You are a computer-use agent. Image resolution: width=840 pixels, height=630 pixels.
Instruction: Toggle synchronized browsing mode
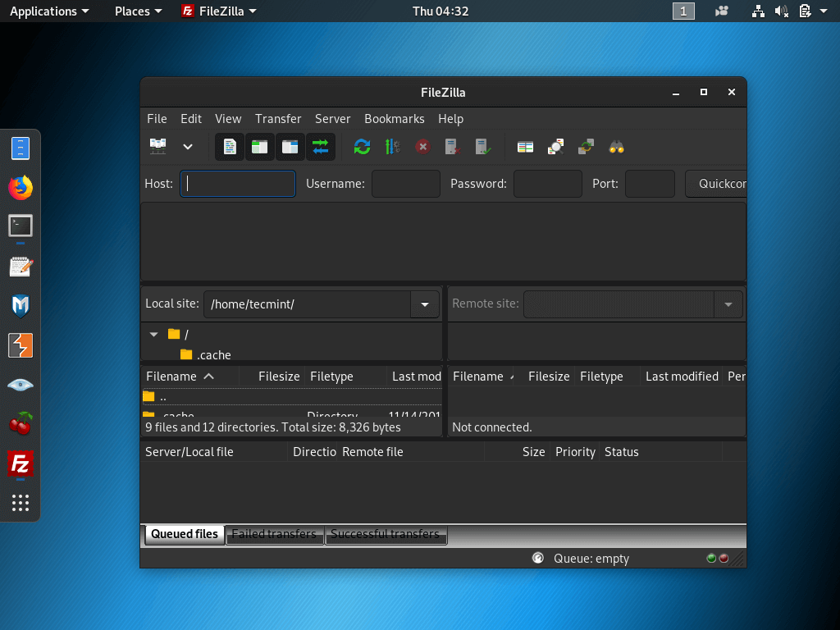[x=585, y=146]
